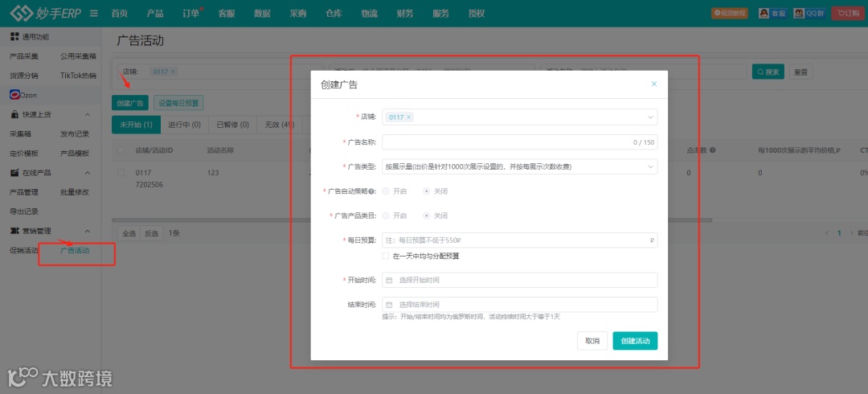Click the 重置 button
This screenshot has height=394, width=868.
[801, 72]
